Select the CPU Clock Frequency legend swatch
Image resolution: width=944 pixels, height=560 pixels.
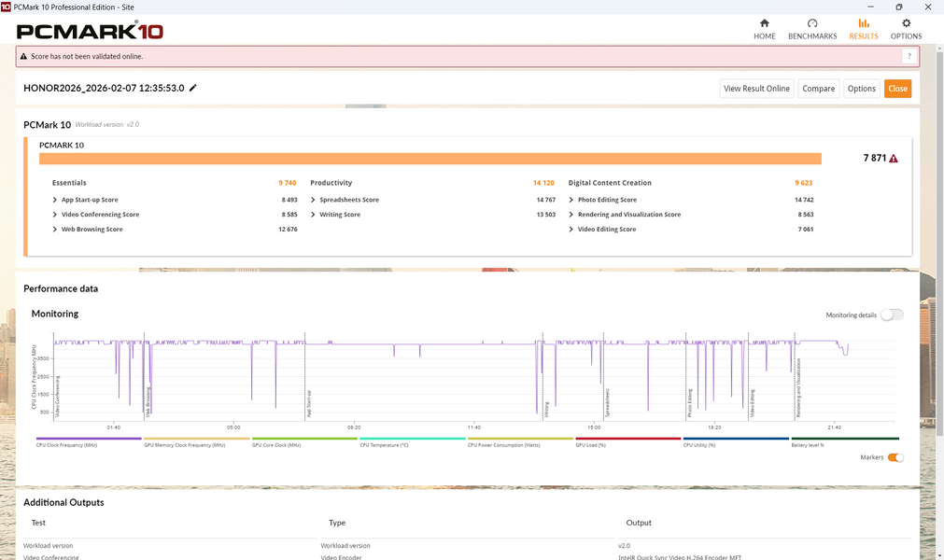89,439
